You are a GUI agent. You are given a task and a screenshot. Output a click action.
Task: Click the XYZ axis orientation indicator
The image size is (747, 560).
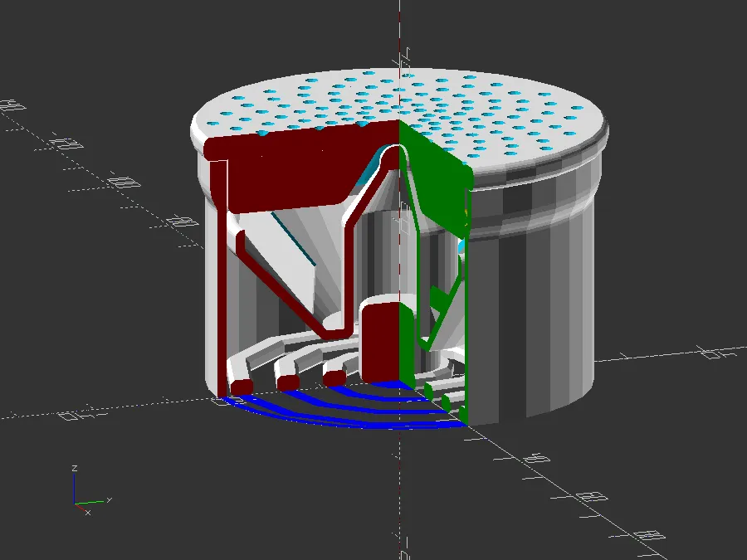92,491
